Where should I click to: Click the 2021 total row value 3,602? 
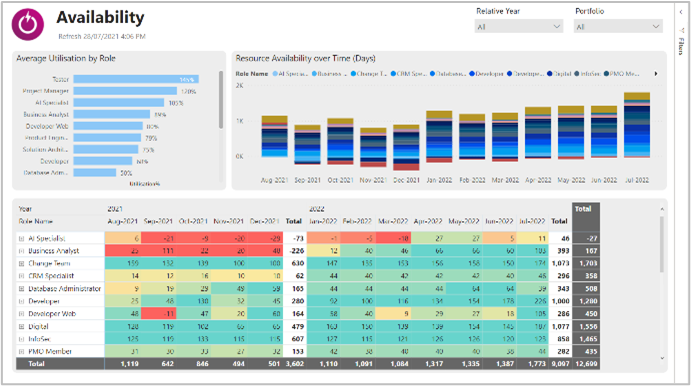pos(295,364)
